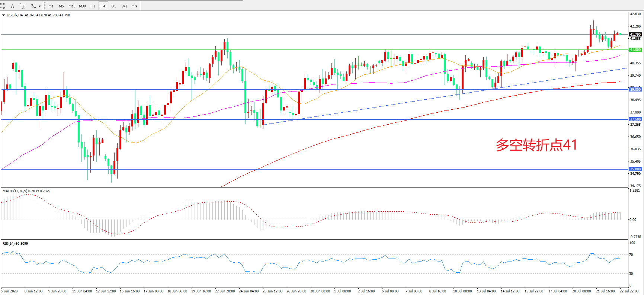The height and width of the screenshot is (295, 644).
Task: Select the Text Label tool
Action: coord(23,6)
